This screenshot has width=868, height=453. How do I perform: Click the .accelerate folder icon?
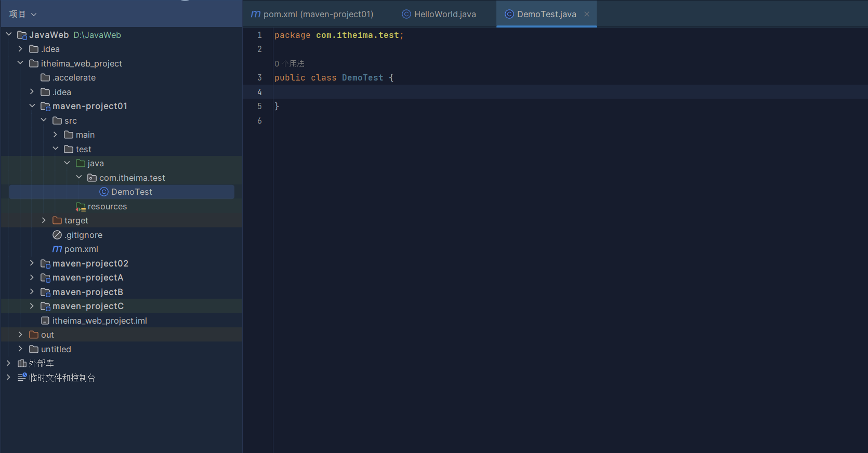pos(45,77)
